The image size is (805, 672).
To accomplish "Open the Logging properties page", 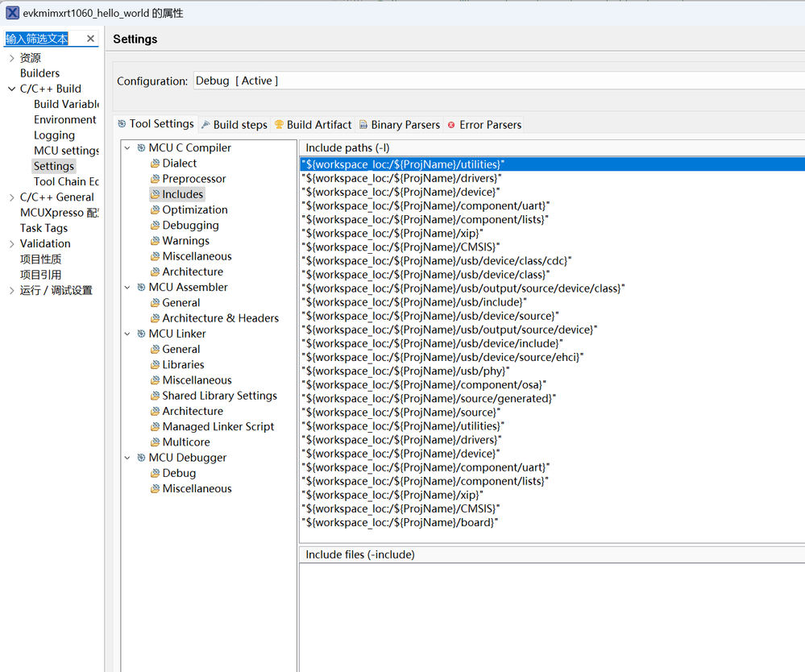I will point(54,135).
